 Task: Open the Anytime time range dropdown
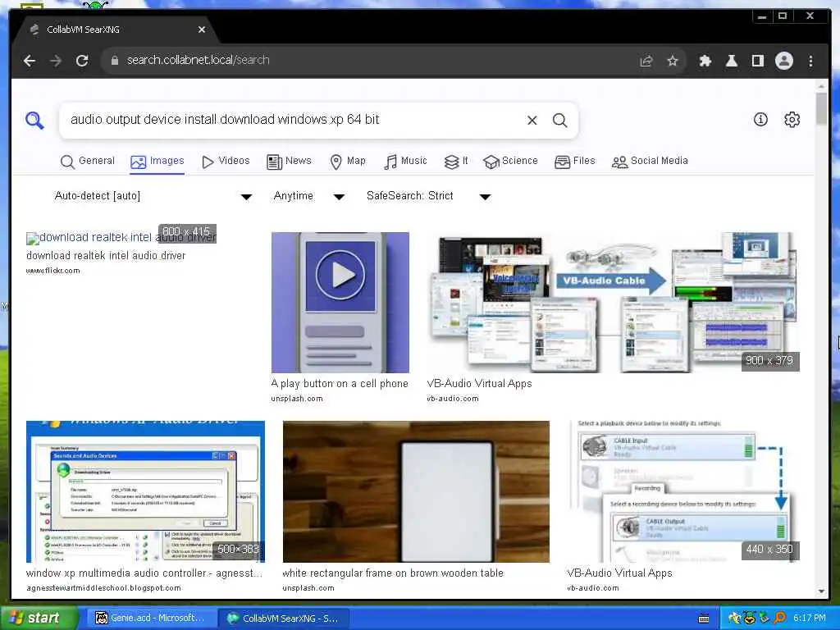[x=308, y=196]
